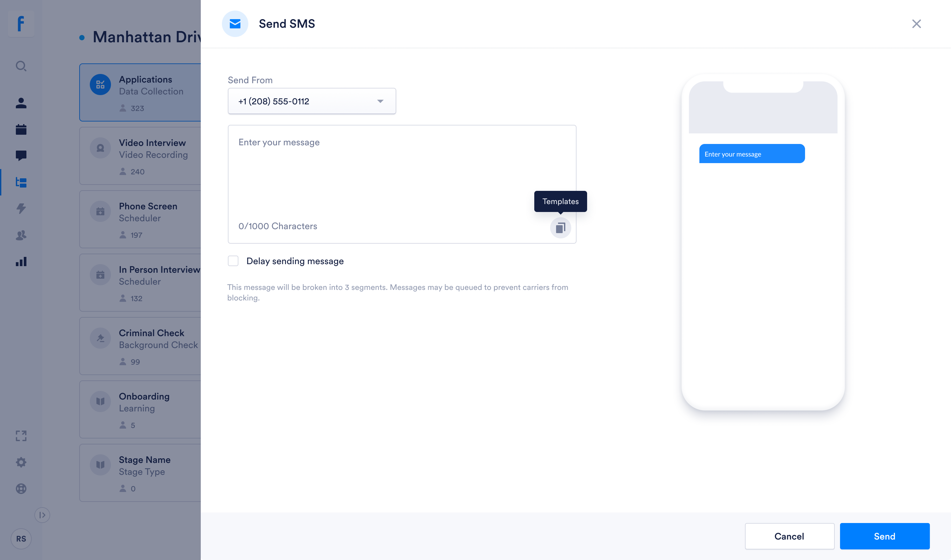Image resolution: width=951 pixels, height=560 pixels.
Task: Close the Send SMS panel
Action: coord(916,24)
